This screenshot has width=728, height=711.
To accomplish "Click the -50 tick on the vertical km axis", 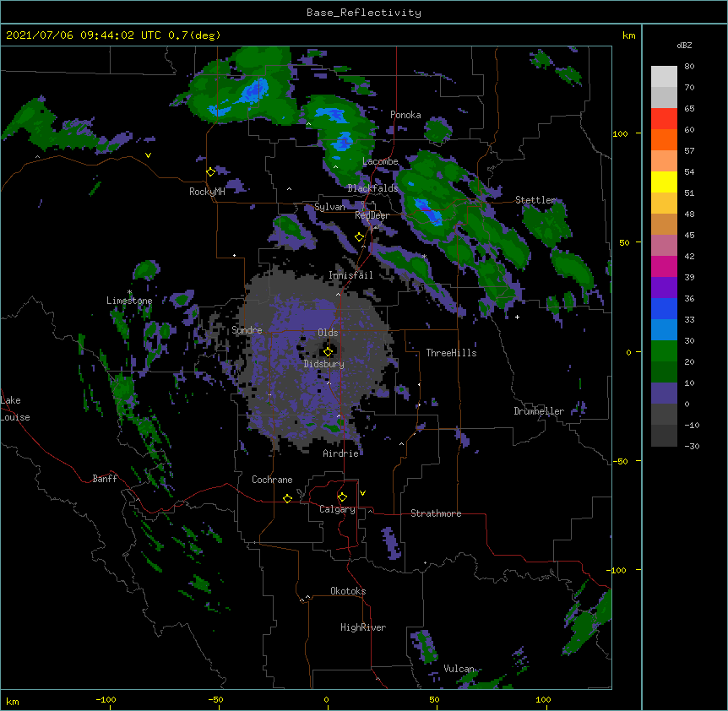I will pyautogui.click(x=620, y=461).
